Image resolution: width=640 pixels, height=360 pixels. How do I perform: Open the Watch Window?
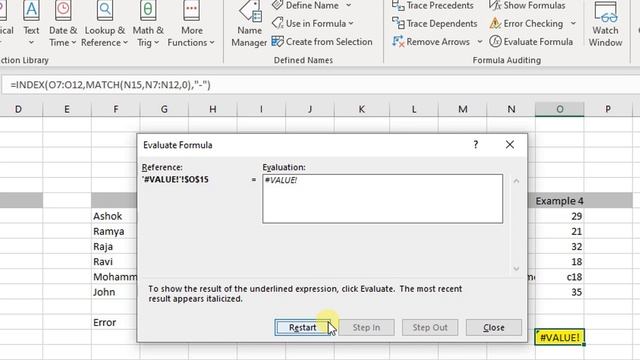click(x=605, y=24)
